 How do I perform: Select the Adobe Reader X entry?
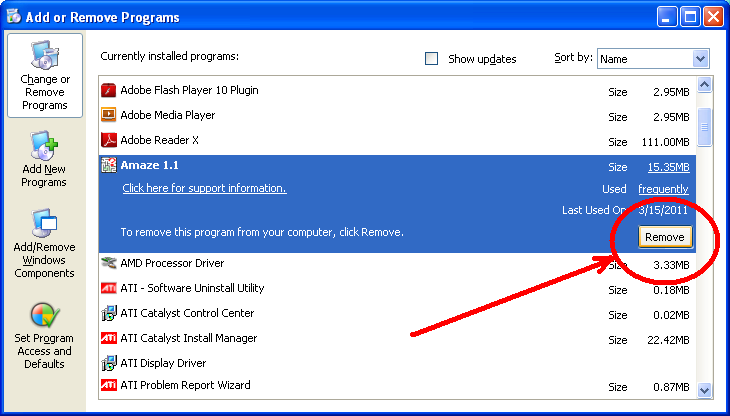click(x=397, y=140)
